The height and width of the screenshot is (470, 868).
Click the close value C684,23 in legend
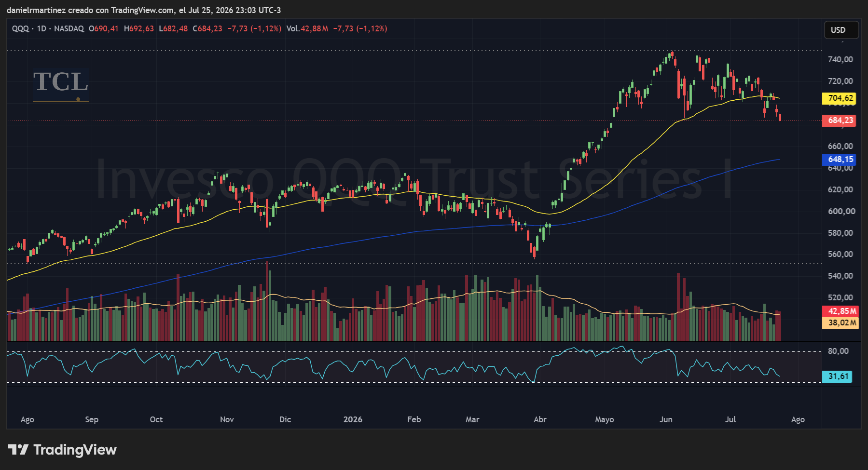click(x=207, y=28)
